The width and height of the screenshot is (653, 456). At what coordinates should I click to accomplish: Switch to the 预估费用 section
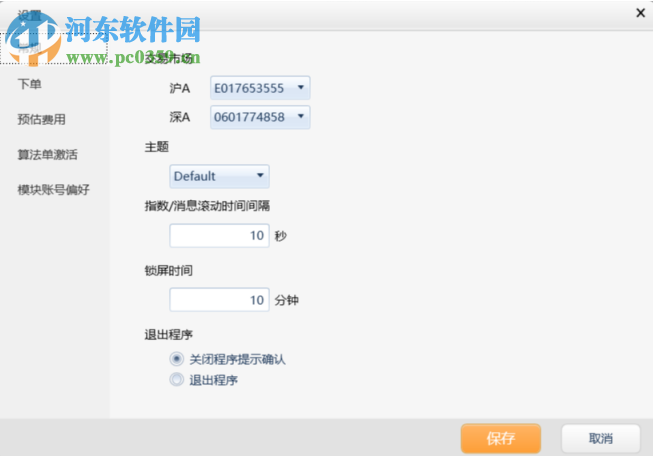click(x=41, y=119)
